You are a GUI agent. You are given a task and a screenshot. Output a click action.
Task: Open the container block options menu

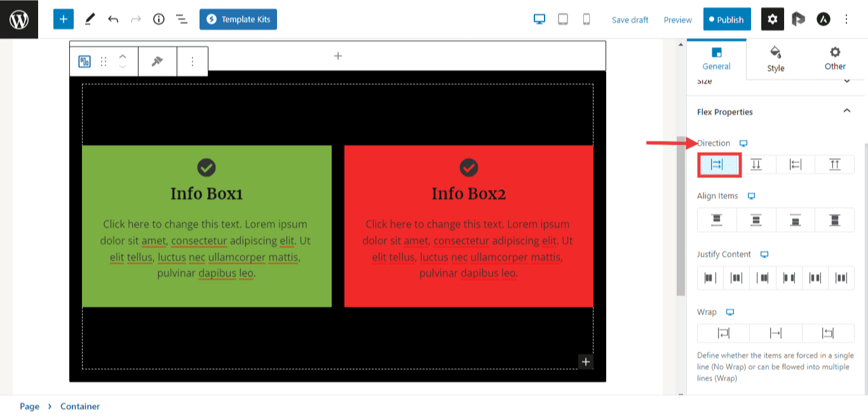click(193, 61)
